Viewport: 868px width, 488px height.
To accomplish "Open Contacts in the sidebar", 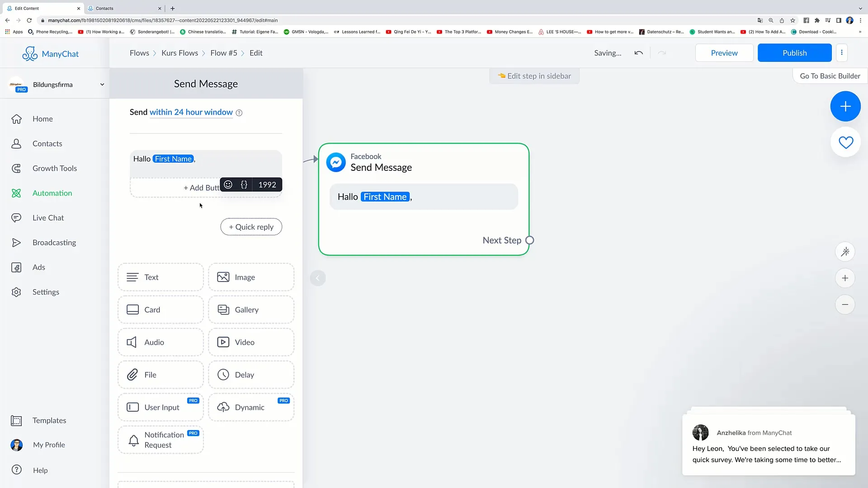I will coord(47,144).
